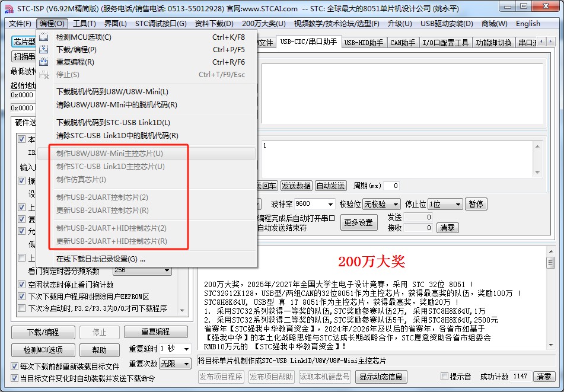Click 显示动态信息 button
Viewport: 564px width, 392px height.
tap(381, 377)
